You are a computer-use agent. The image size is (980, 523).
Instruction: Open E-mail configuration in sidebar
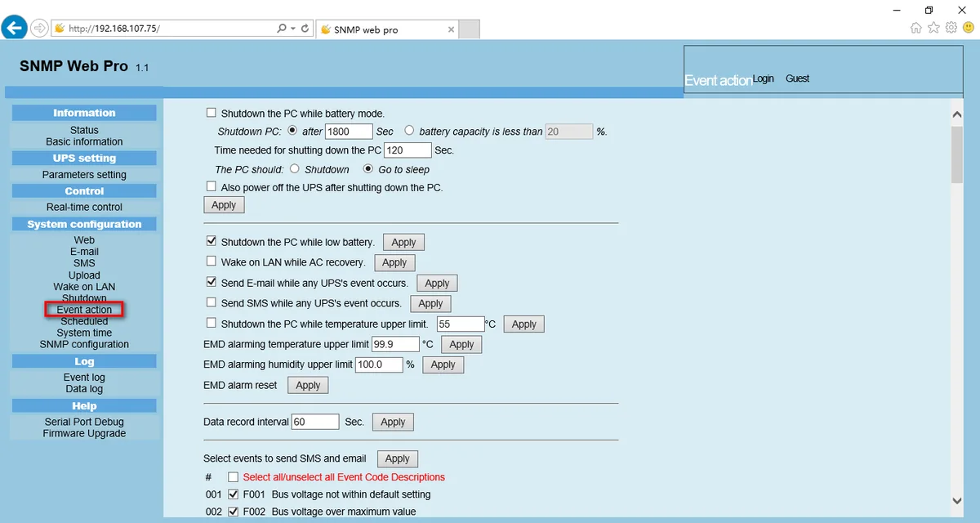click(84, 252)
